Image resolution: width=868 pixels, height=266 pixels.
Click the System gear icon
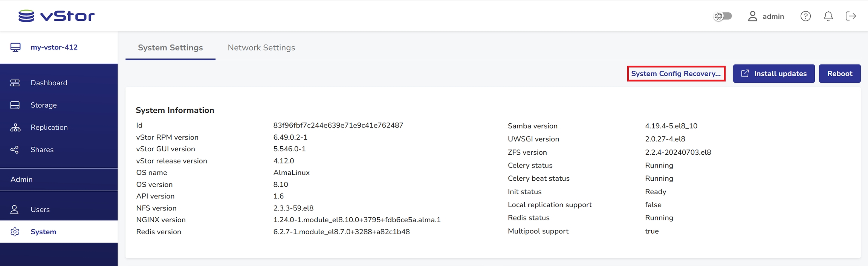pyautogui.click(x=15, y=232)
